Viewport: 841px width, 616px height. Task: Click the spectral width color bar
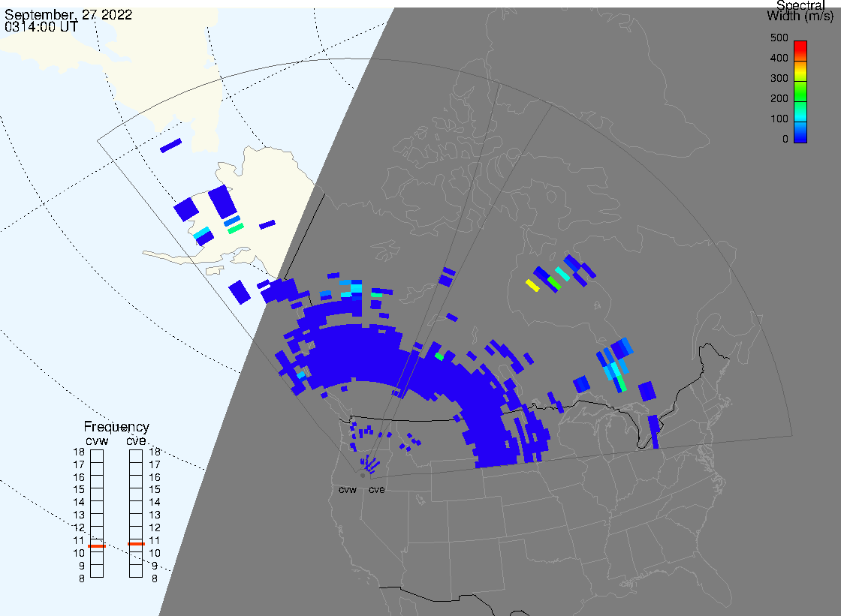[800, 92]
